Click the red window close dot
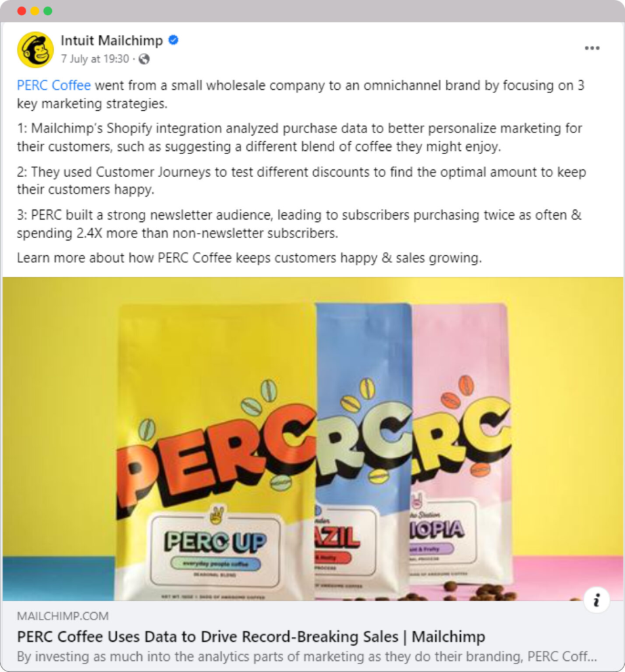Image resolution: width=625 pixels, height=672 pixels. (22, 10)
